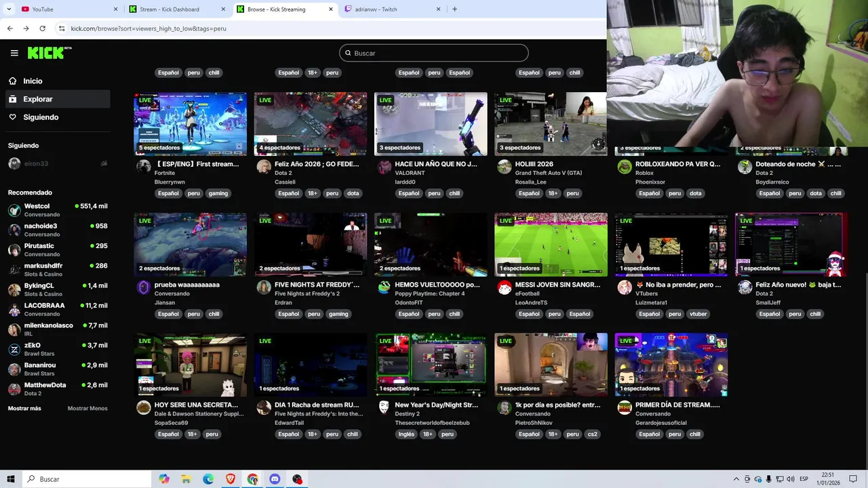Click Jiansan's channel avatar

(144, 287)
